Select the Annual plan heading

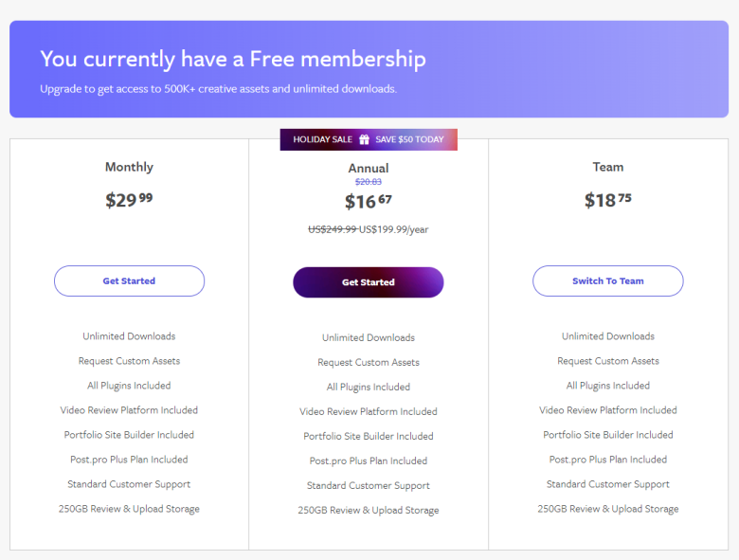[x=369, y=169]
